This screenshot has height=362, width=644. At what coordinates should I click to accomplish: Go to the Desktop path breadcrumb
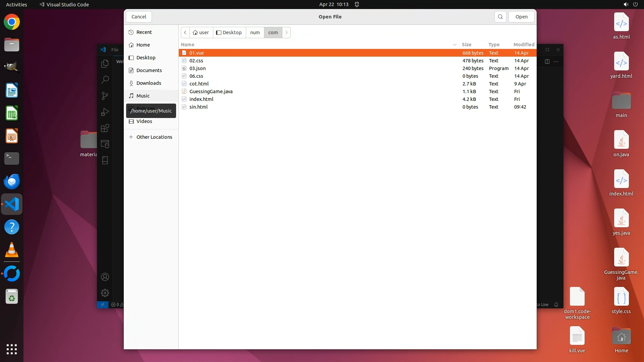229,33
